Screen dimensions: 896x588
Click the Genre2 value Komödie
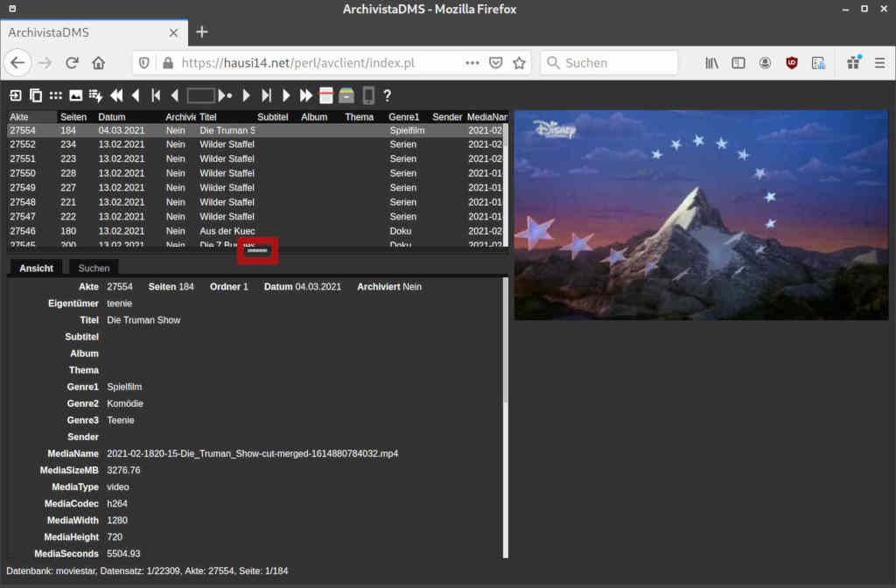[x=125, y=403]
